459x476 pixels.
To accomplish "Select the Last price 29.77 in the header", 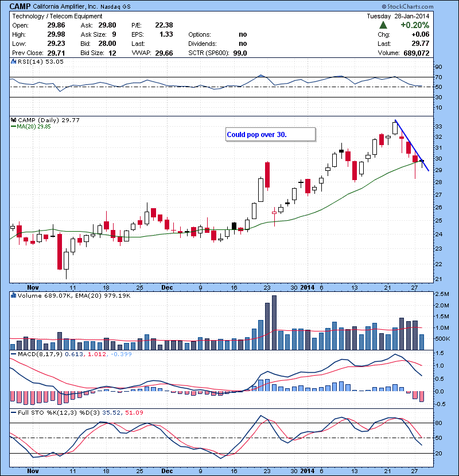I will pos(421,44).
